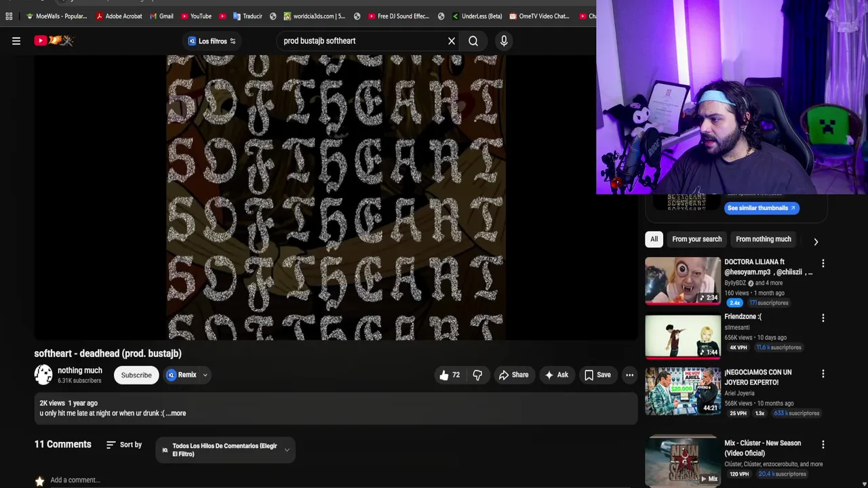The width and height of the screenshot is (868, 488).
Task: Open the OmeTV Video Chat bookmark
Action: click(539, 16)
